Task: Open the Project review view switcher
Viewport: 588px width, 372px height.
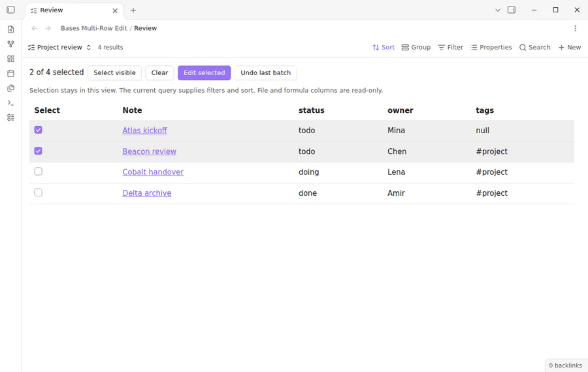Action: point(59,47)
